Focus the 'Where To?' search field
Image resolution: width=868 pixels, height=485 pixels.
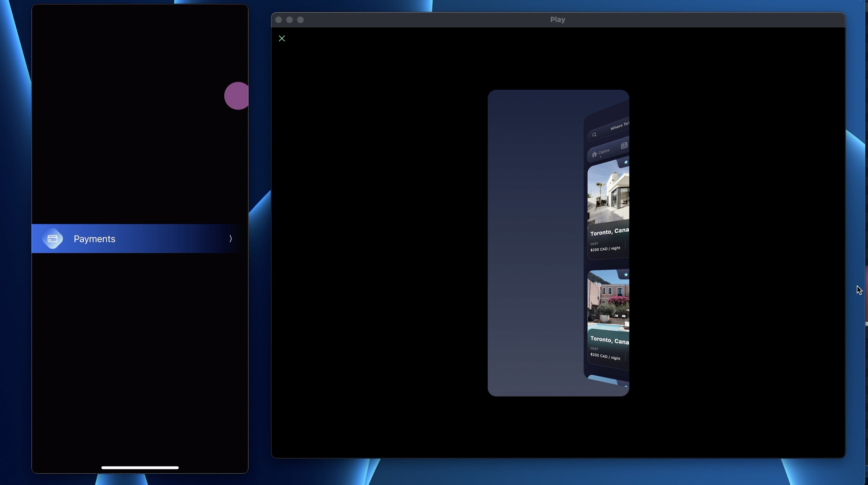click(x=619, y=126)
